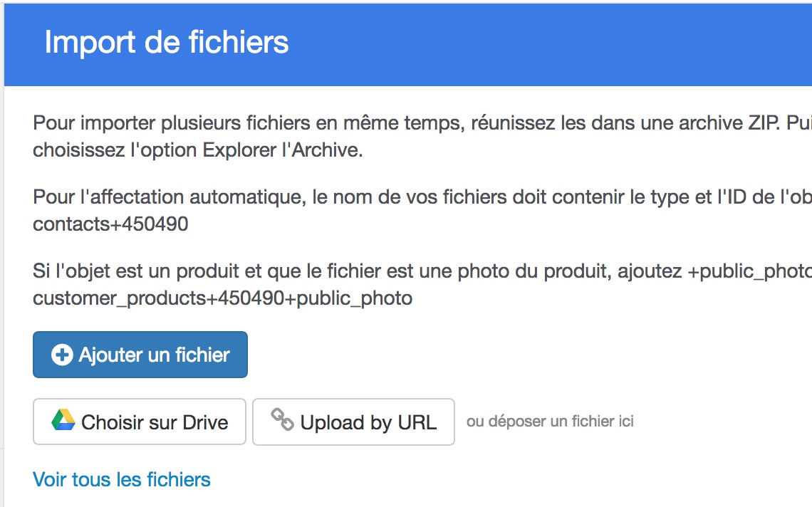The width and height of the screenshot is (812, 507).
Task: Select the example text contacts+450490
Action: coord(110,224)
